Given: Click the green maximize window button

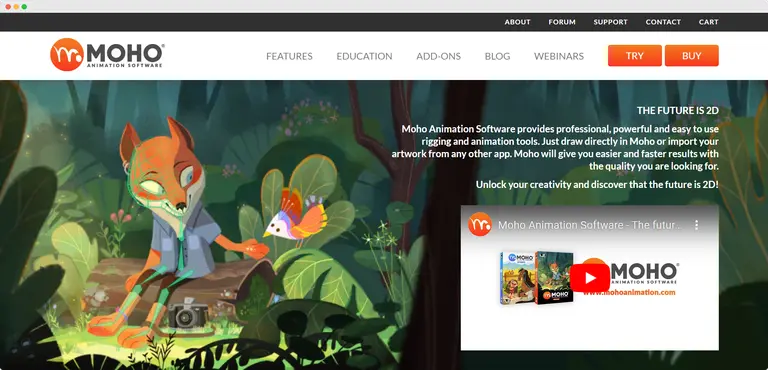Looking at the screenshot, I should click(x=24, y=7).
